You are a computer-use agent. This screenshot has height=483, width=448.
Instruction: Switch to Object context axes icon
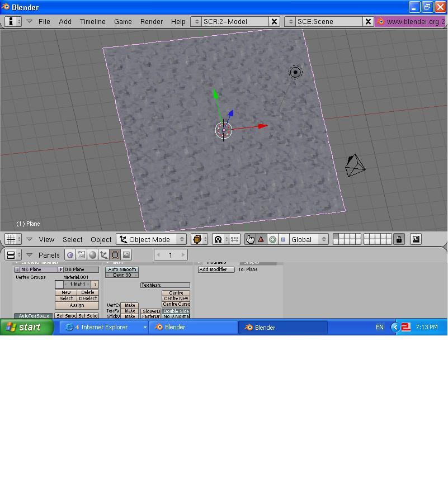103,255
